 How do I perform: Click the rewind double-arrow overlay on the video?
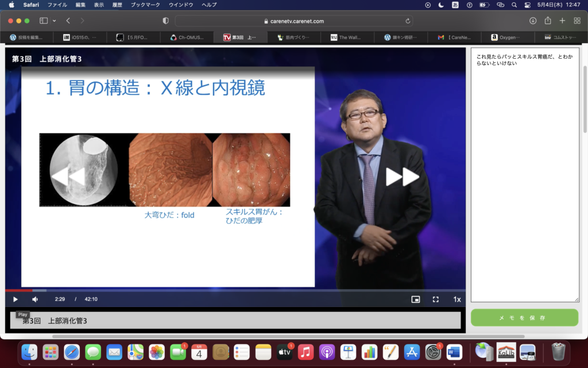tap(68, 177)
